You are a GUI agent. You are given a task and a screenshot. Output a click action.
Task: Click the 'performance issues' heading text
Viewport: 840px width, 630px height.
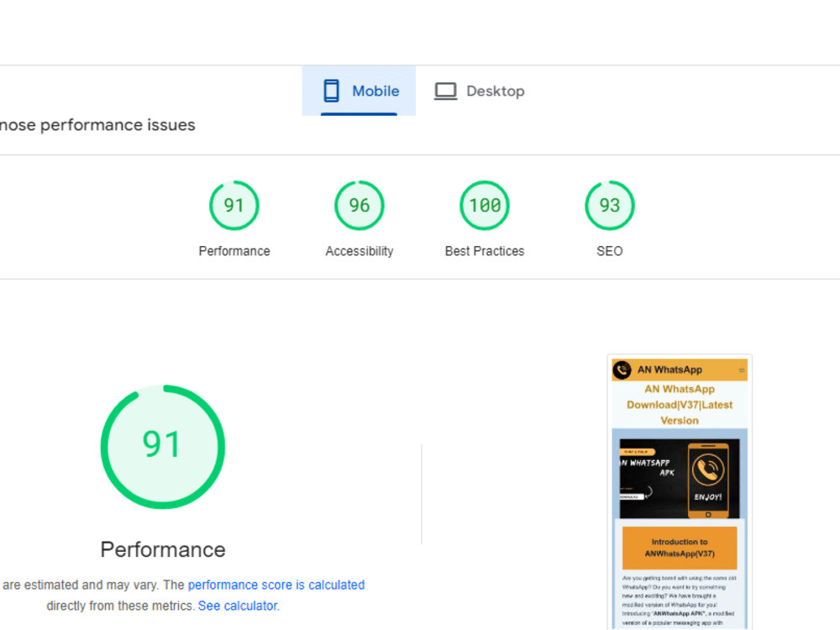click(118, 125)
